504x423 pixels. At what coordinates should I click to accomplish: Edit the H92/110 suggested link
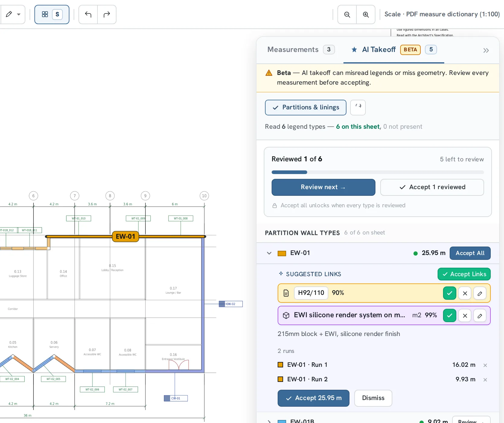pos(480,293)
